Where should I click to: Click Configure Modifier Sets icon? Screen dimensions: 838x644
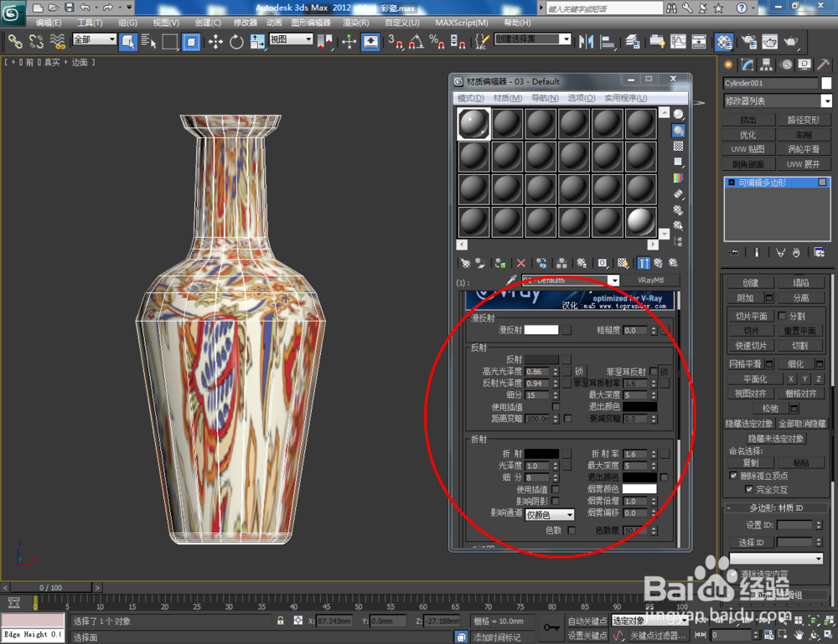tap(819, 253)
